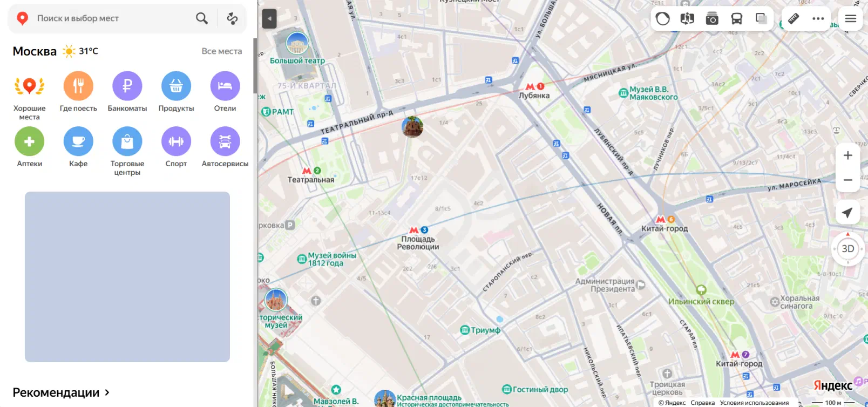Select the Лубянка metro station
Viewport: 868px width, 407px height.
[x=534, y=91]
